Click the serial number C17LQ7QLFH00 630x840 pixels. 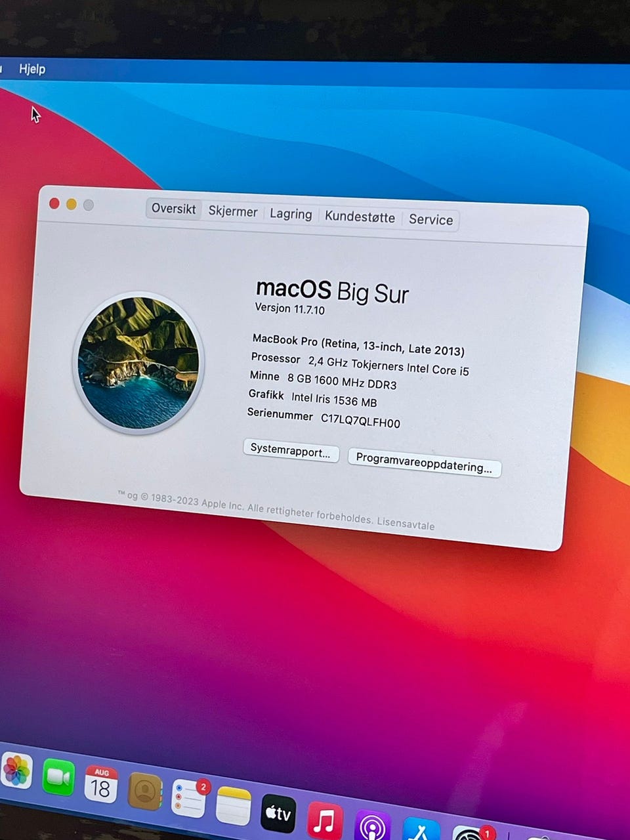click(x=360, y=420)
